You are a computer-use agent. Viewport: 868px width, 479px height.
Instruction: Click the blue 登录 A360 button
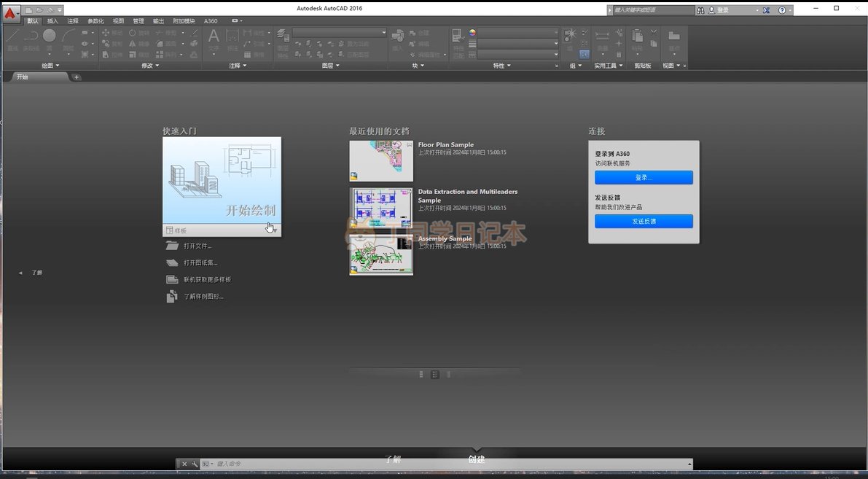click(644, 178)
